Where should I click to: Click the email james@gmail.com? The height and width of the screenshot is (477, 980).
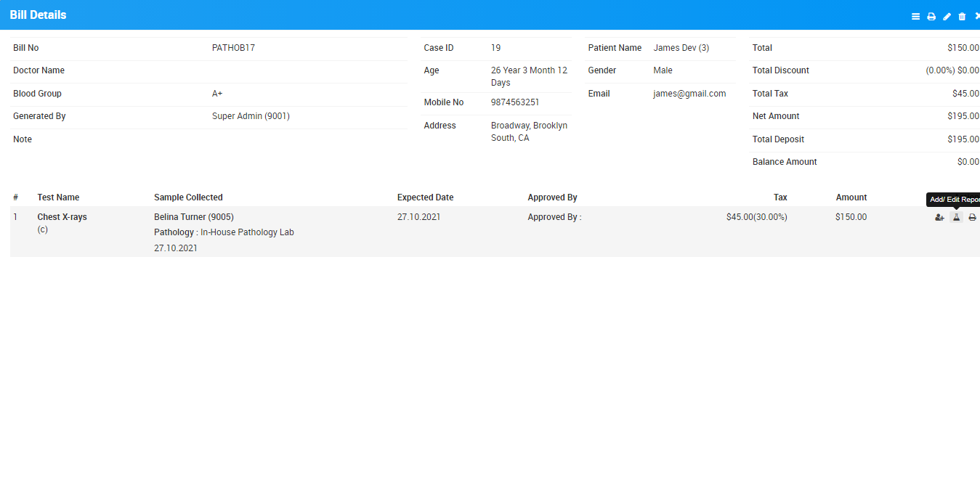pyautogui.click(x=689, y=94)
